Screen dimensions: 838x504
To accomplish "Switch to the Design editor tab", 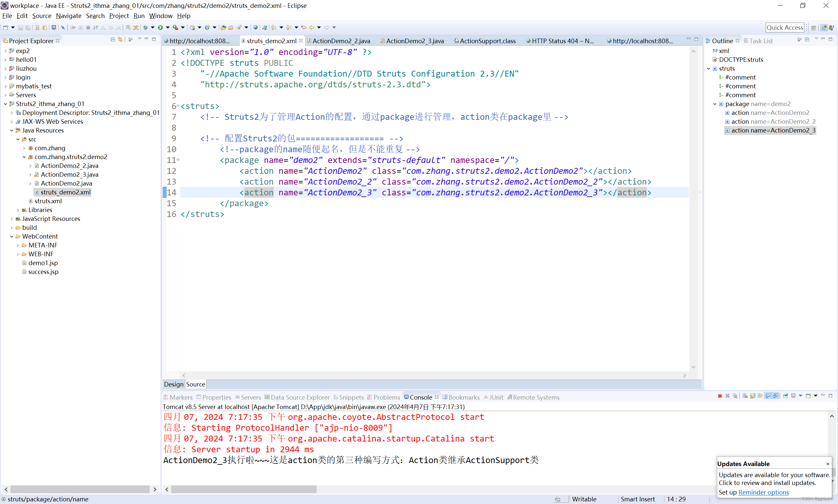I will pos(173,384).
